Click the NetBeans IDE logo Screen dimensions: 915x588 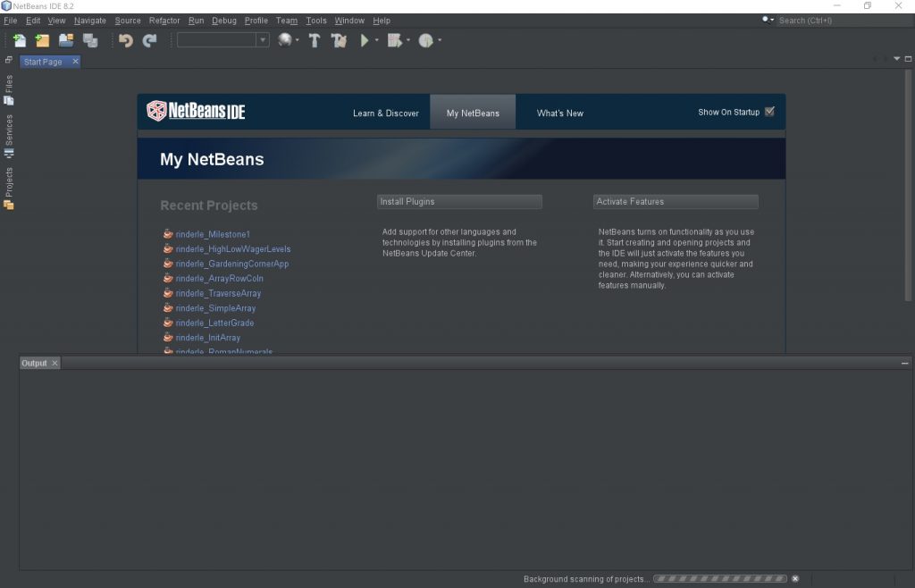coord(196,111)
